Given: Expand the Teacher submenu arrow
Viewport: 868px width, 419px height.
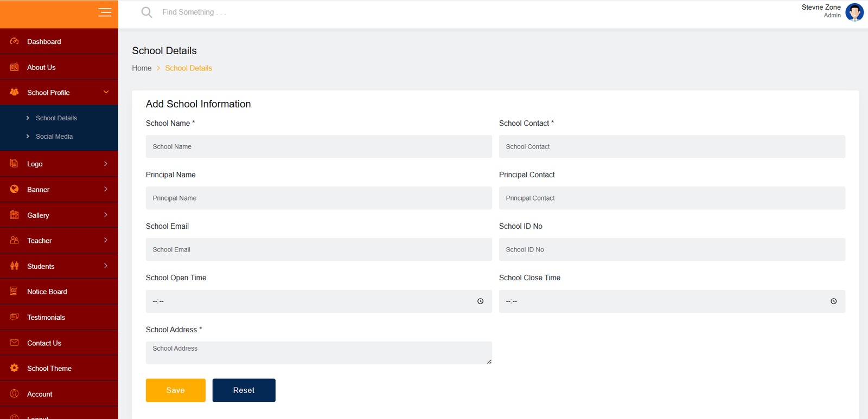Looking at the screenshot, I should (x=106, y=240).
